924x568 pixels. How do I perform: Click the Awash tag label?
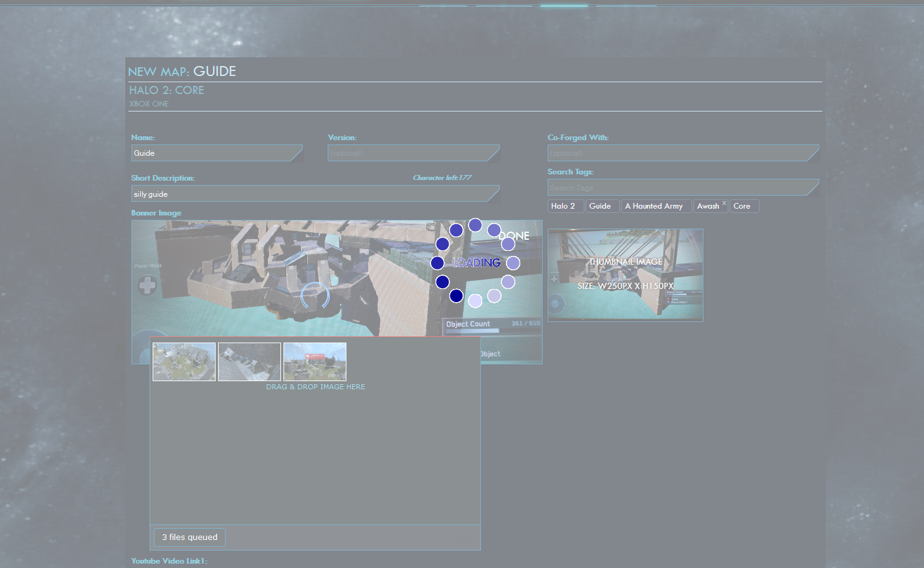pyautogui.click(x=708, y=206)
